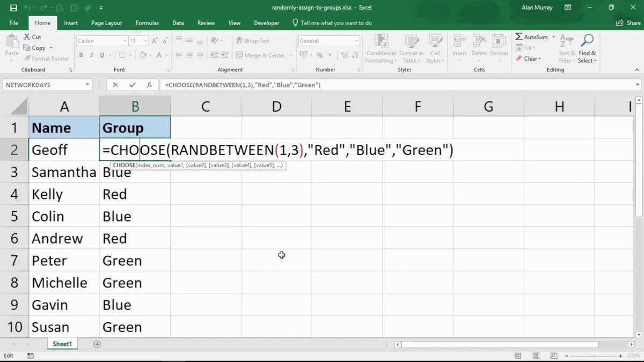Switch to the Formulas ribbon tab

(x=147, y=23)
